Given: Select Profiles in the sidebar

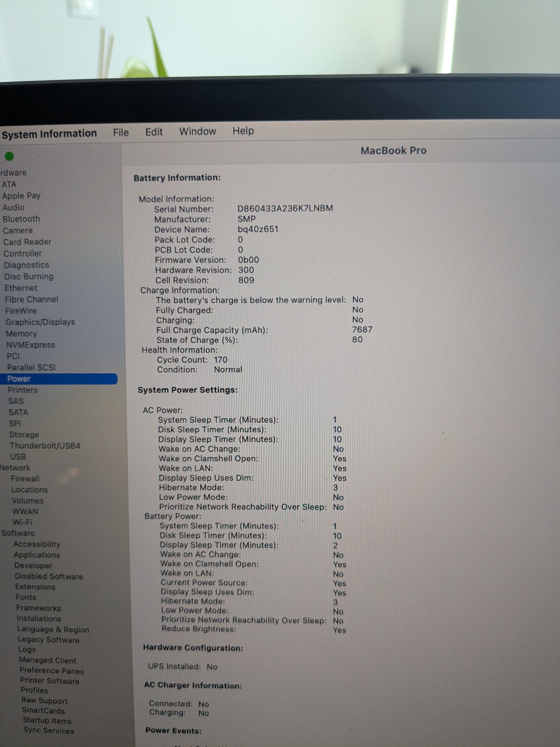Looking at the screenshot, I should point(35,691).
